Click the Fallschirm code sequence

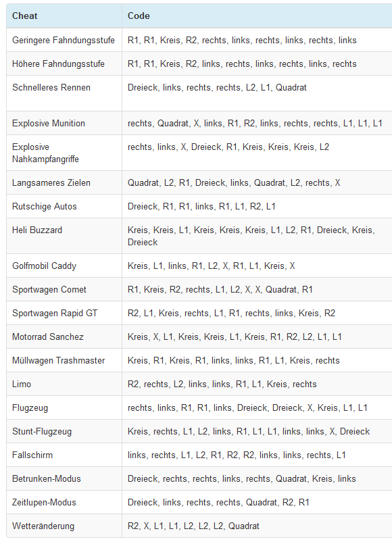(x=237, y=455)
